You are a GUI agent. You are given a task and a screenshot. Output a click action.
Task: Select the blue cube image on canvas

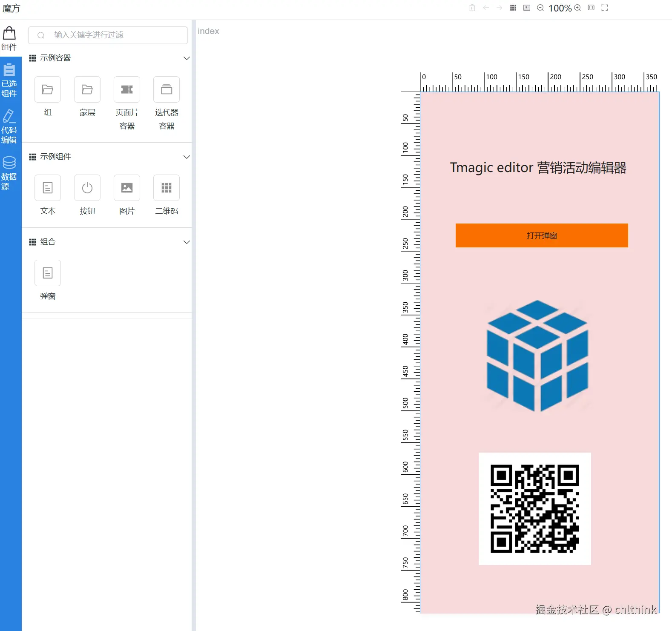coord(537,356)
